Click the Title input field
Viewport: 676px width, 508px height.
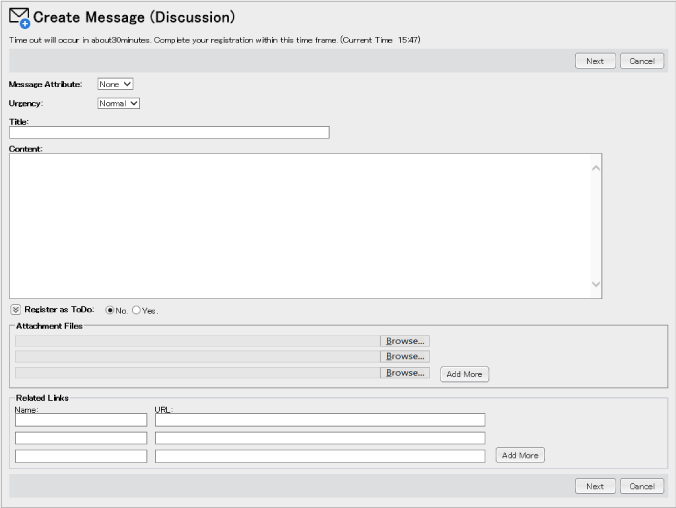point(169,132)
